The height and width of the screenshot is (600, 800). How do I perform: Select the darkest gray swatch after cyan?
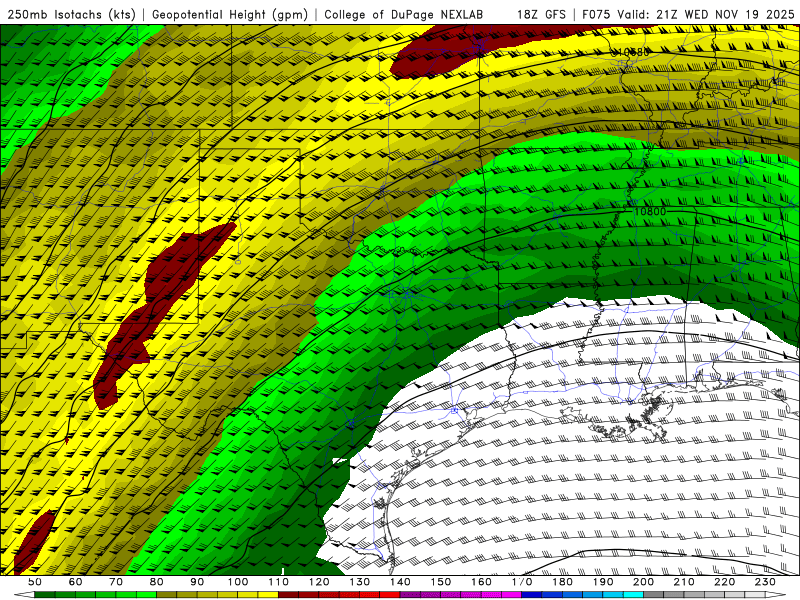pos(654,595)
